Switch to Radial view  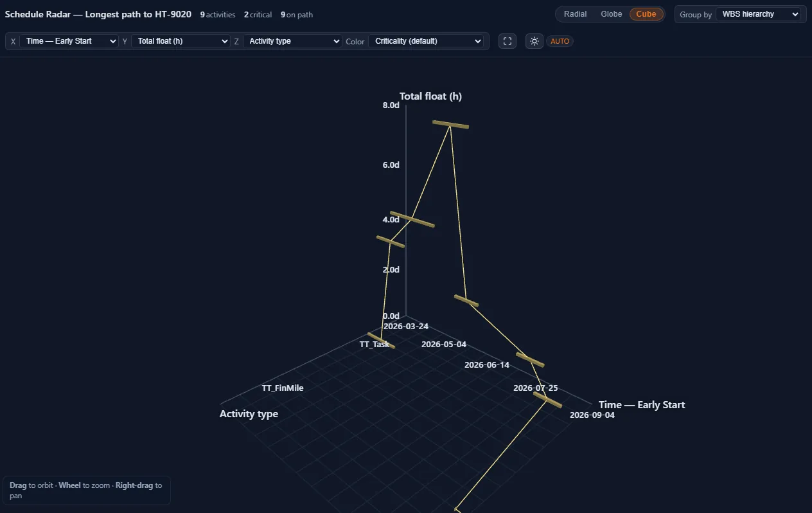point(575,14)
